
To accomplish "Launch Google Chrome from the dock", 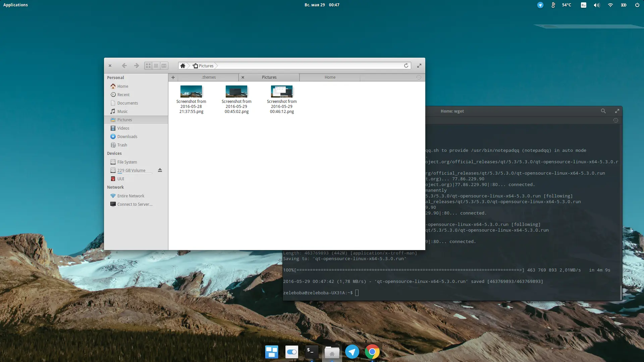I will tap(372, 352).
